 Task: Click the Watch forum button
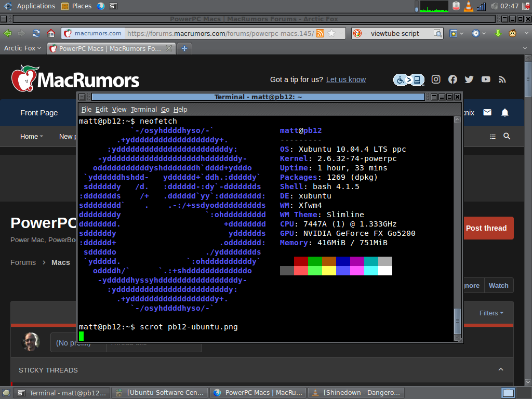(x=498, y=286)
